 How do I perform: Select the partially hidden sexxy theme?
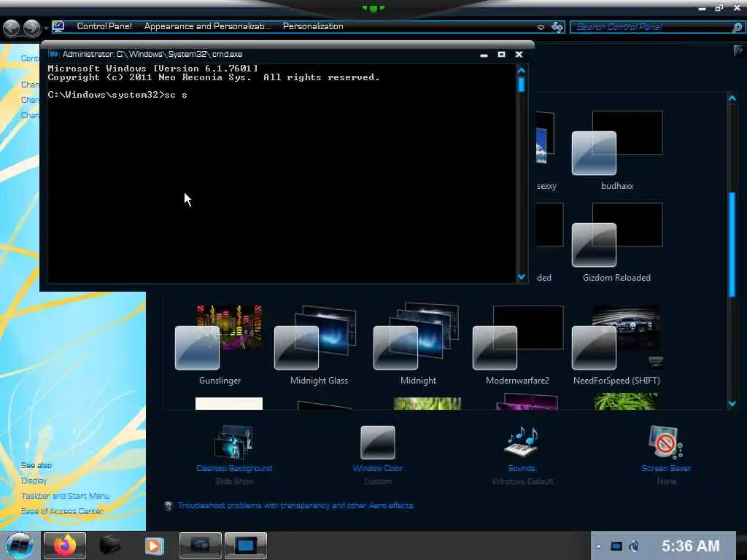(546, 150)
